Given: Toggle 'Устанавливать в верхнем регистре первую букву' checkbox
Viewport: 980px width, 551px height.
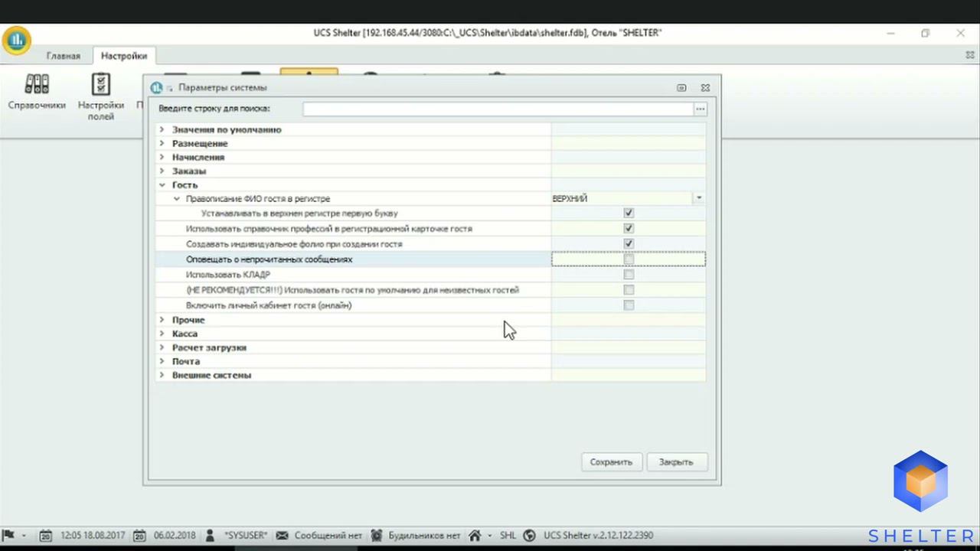Looking at the screenshot, I should click(629, 214).
